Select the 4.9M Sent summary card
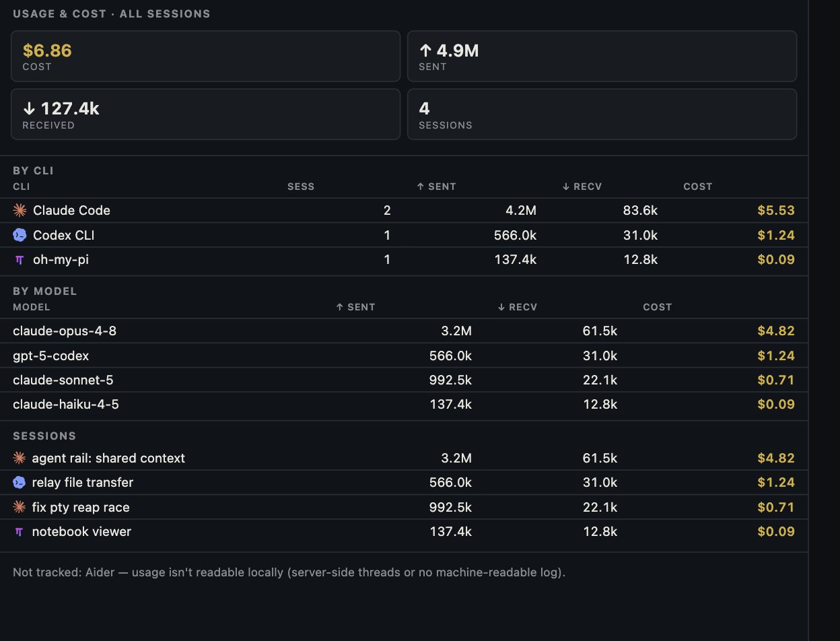This screenshot has width=840, height=641. click(x=602, y=56)
